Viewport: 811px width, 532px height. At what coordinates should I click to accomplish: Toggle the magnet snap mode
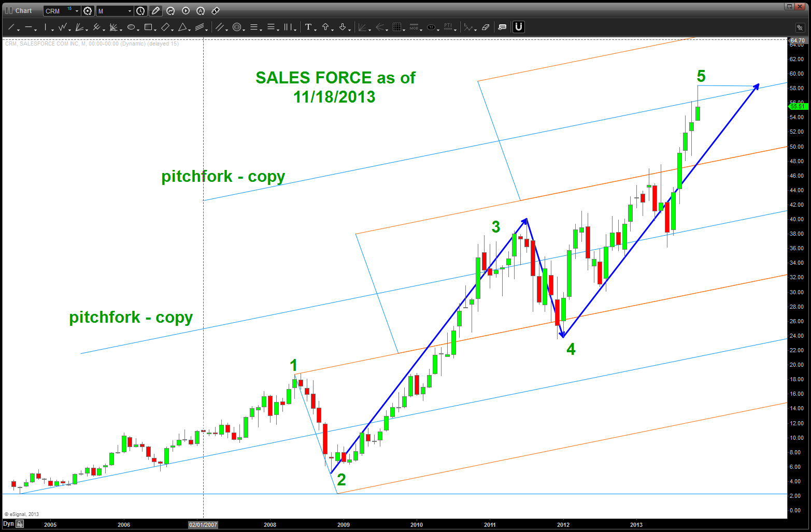[519, 27]
